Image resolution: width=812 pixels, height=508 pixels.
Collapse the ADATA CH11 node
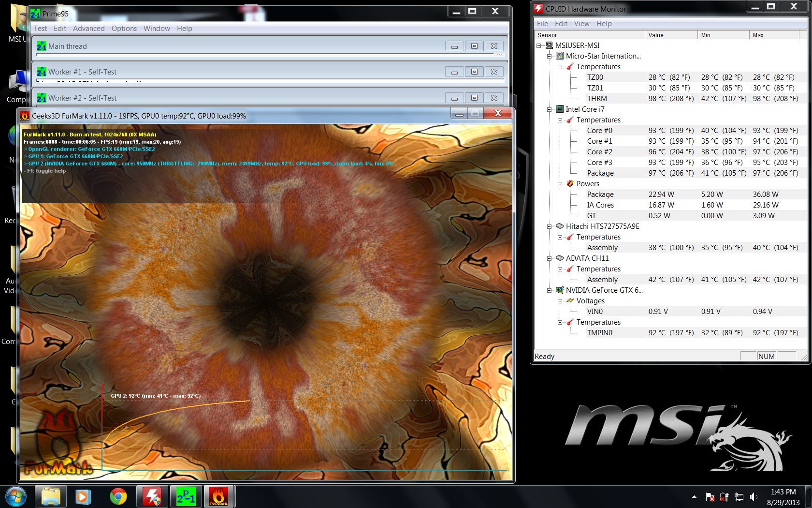550,258
